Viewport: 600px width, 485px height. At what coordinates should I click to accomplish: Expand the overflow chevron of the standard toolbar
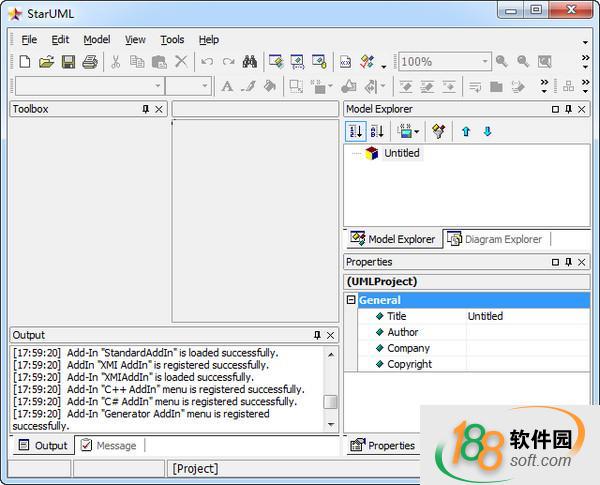coord(585,57)
